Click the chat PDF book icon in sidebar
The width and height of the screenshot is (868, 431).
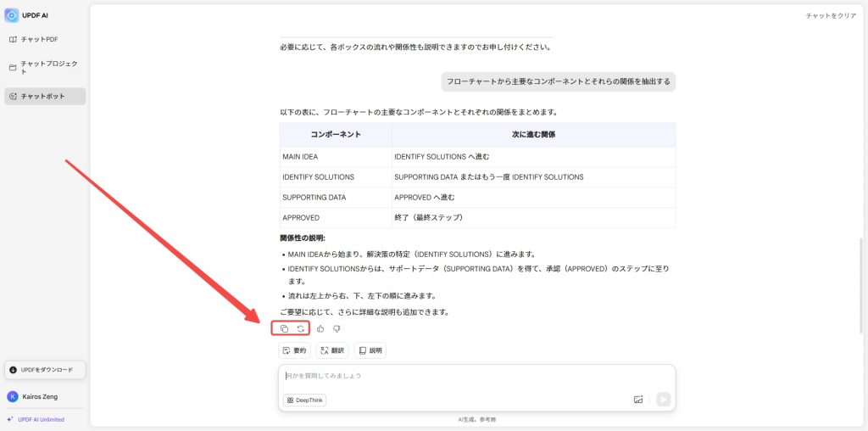coord(13,39)
